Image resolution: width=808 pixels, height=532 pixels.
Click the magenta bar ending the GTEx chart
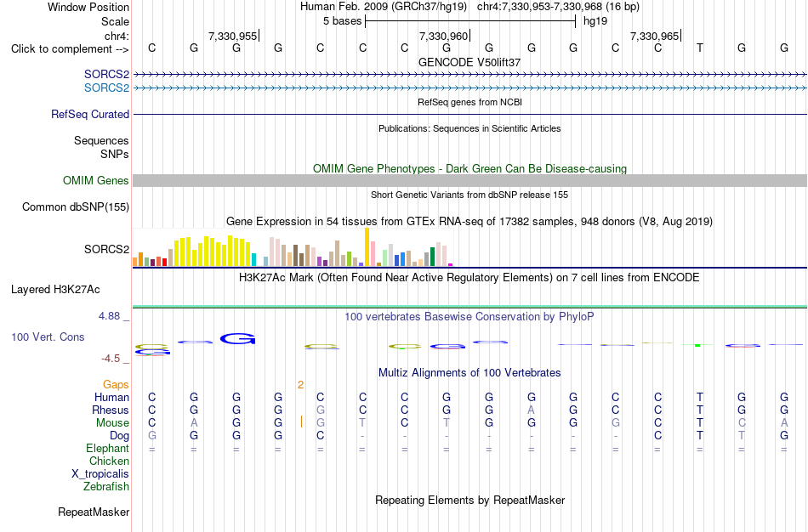tap(451, 264)
